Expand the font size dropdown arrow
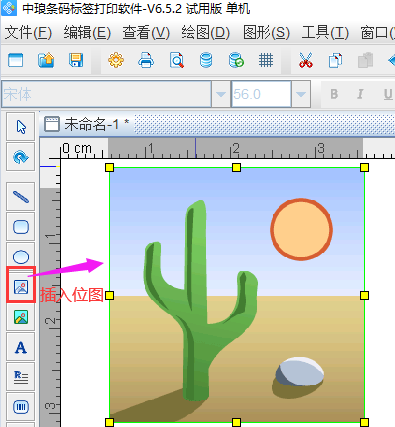Screen dimensions: 395x427 click(x=301, y=94)
